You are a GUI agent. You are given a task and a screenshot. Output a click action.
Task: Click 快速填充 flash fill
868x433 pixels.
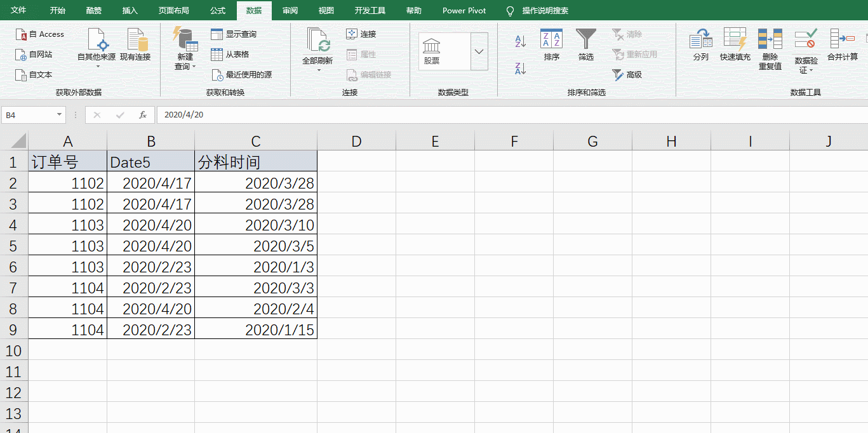pos(735,44)
